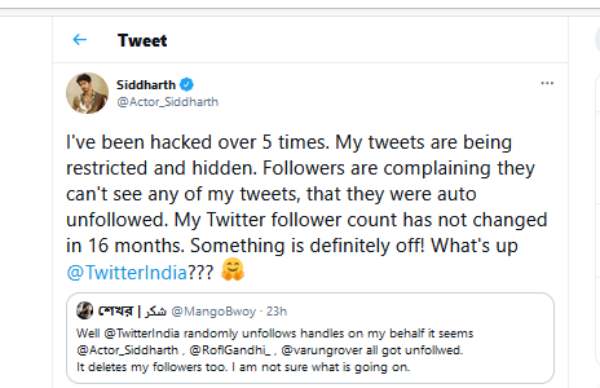Click the 'Tweet' page header title
The height and width of the screenshot is (388, 600).
pyautogui.click(x=142, y=40)
